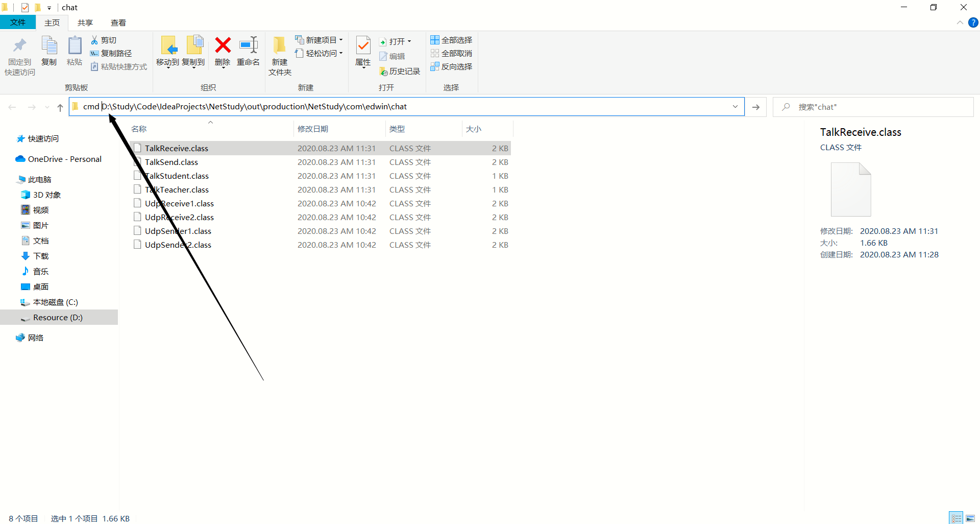Open Videos (视频) folder
The width and height of the screenshot is (980, 524).
click(x=35, y=210)
